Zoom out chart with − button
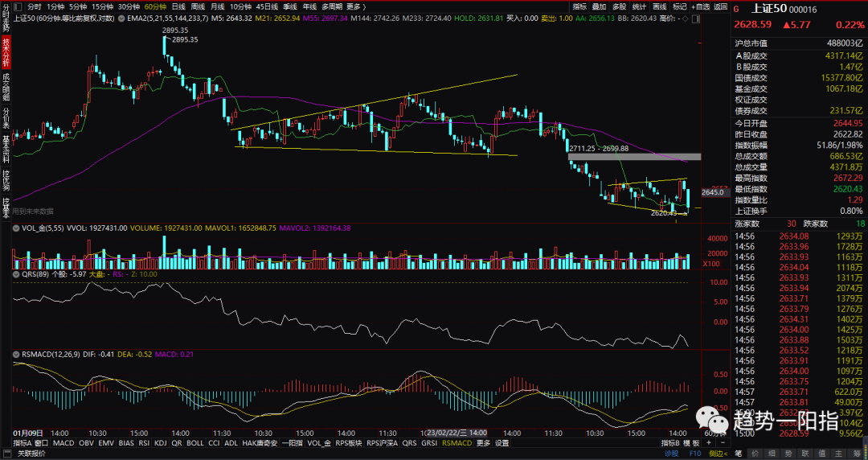 click(x=723, y=443)
